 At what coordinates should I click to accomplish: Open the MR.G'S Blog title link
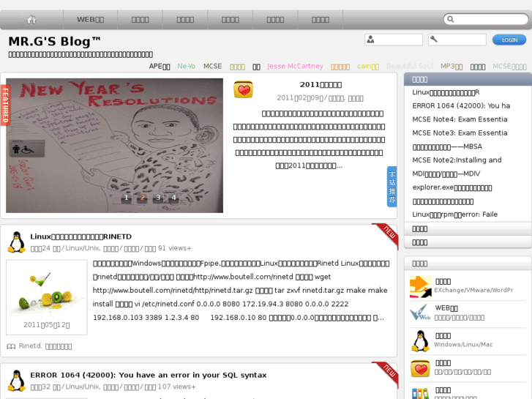[54, 42]
